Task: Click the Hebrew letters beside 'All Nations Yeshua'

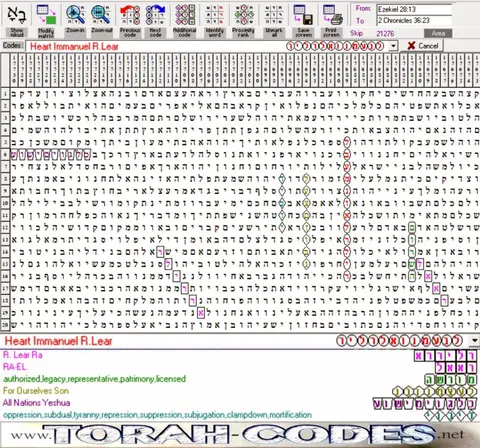Action: [x=424, y=404]
